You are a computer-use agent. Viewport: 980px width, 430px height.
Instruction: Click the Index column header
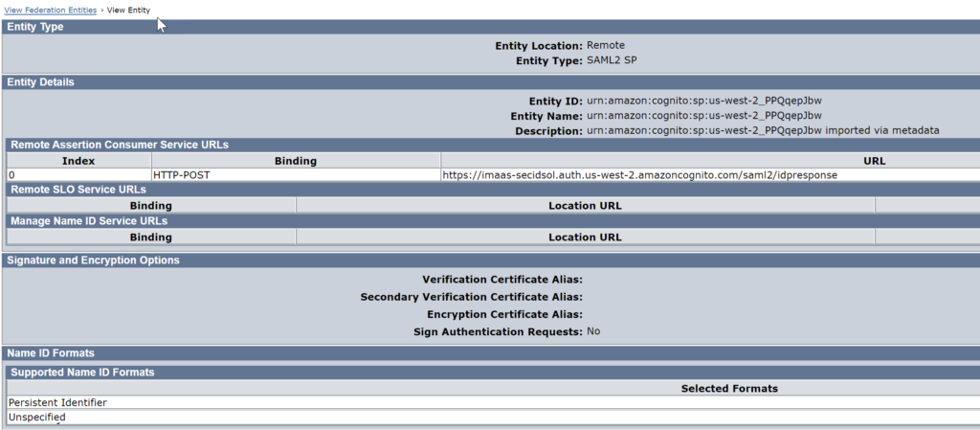(78, 161)
